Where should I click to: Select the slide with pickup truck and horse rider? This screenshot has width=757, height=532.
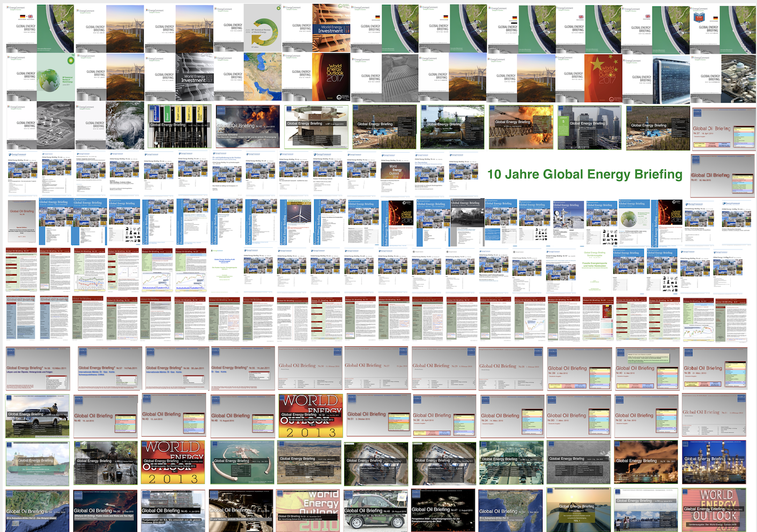(38, 416)
